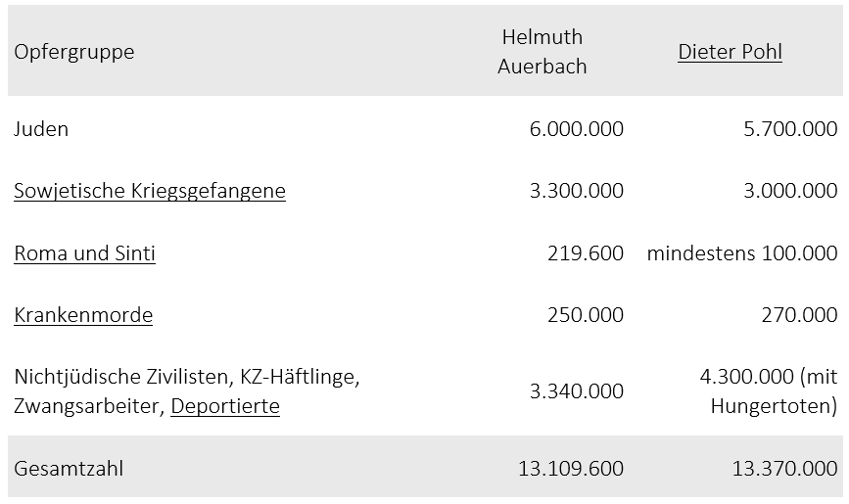The height and width of the screenshot is (504, 849).
Task: Click the 219.600 cell
Action: point(586,253)
